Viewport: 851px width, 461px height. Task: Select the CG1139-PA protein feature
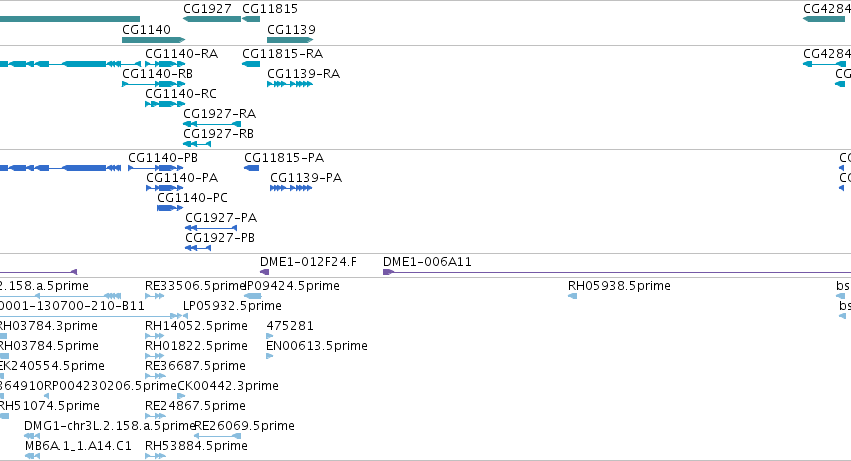291,188
